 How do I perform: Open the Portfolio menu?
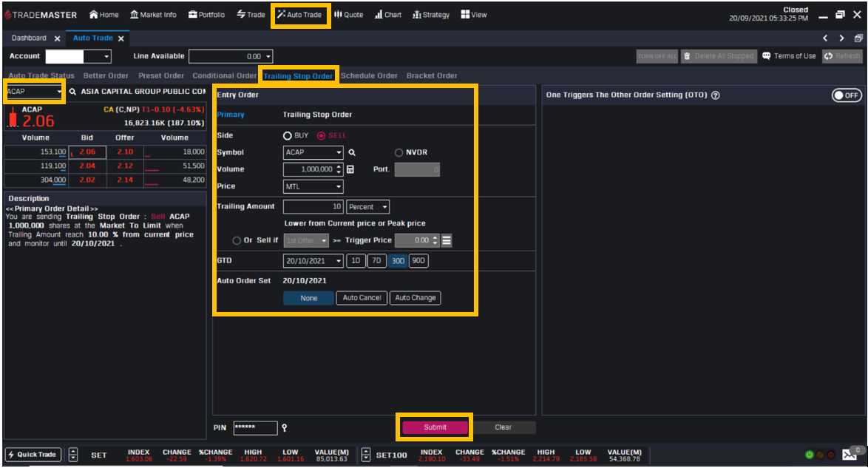(x=206, y=15)
